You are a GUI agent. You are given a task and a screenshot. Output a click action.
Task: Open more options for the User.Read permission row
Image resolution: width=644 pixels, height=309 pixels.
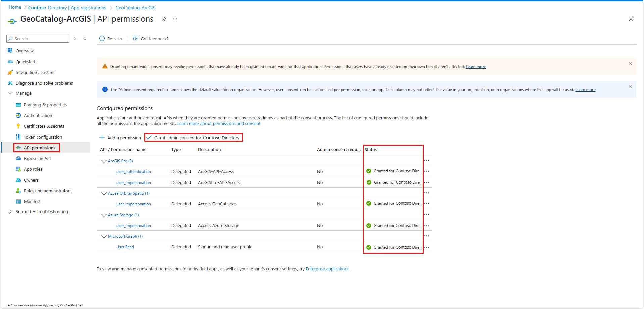coord(426,247)
